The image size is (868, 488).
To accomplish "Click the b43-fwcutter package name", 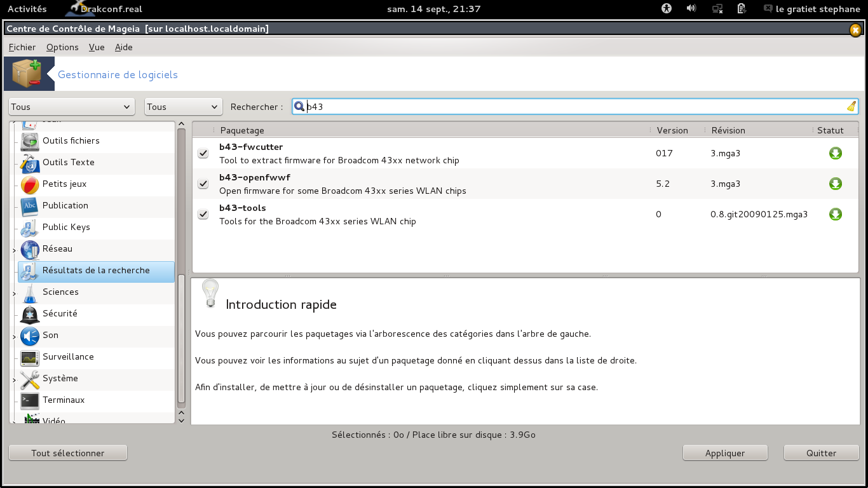I will 251,147.
